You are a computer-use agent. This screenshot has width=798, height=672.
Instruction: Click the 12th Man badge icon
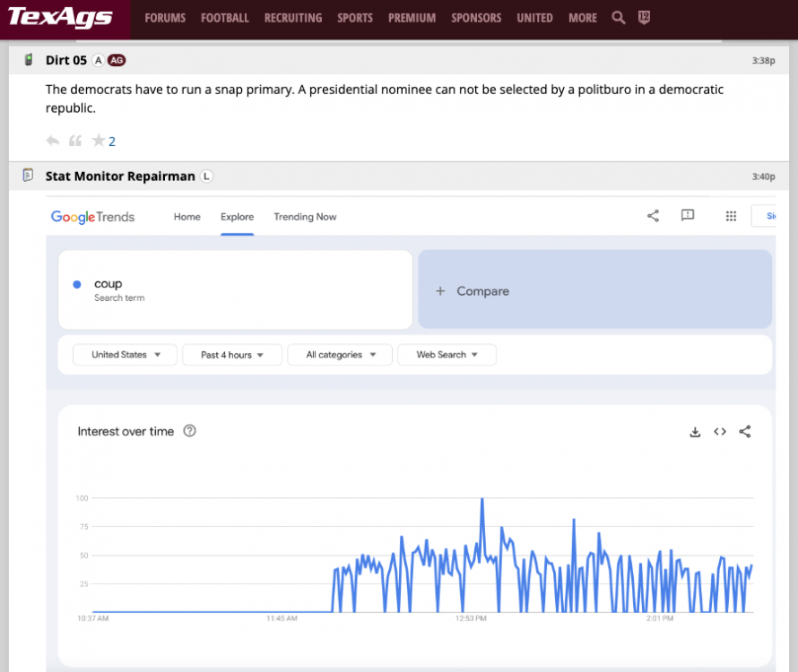[x=644, y=18]
